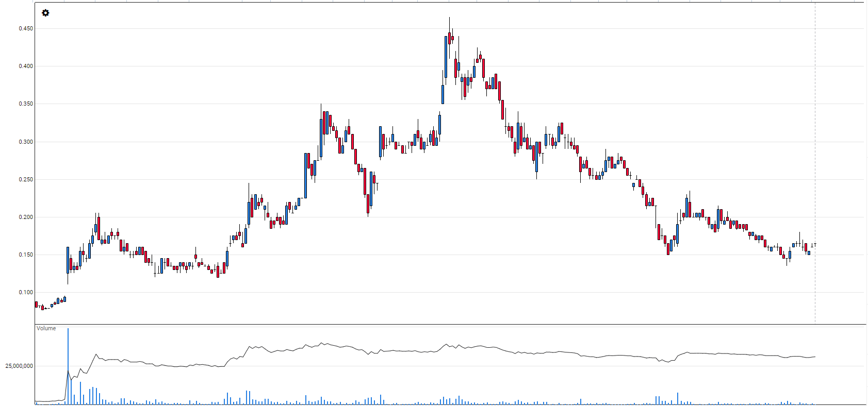Click the 0.450 price axis label

pos(26,29)
